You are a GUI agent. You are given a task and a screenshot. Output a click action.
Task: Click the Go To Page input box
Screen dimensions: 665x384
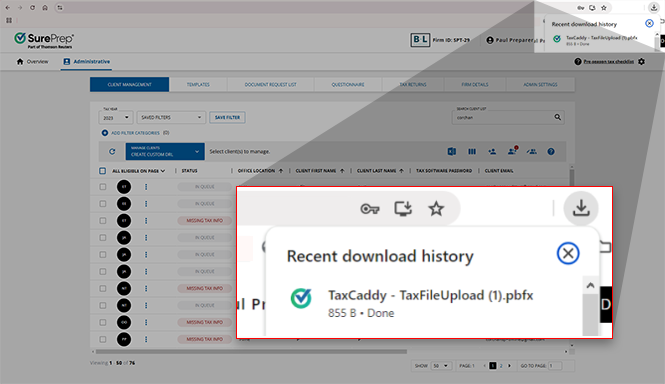pos(555,366)
